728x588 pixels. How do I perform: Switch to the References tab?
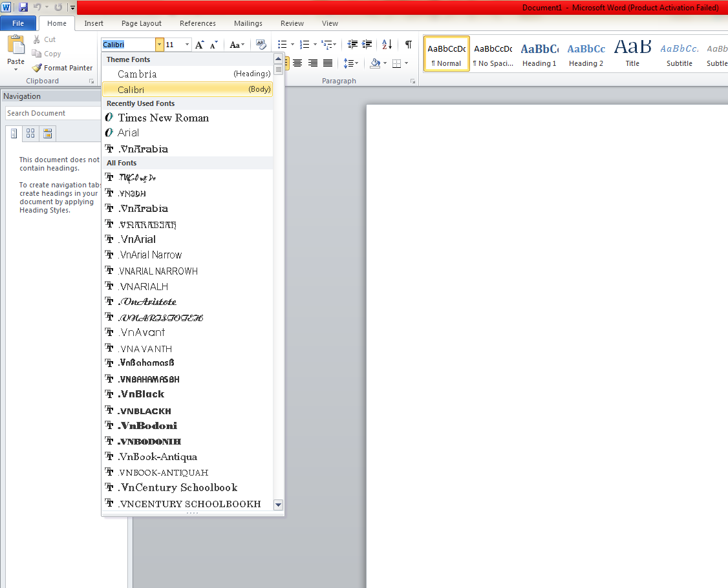click(198, 23)
